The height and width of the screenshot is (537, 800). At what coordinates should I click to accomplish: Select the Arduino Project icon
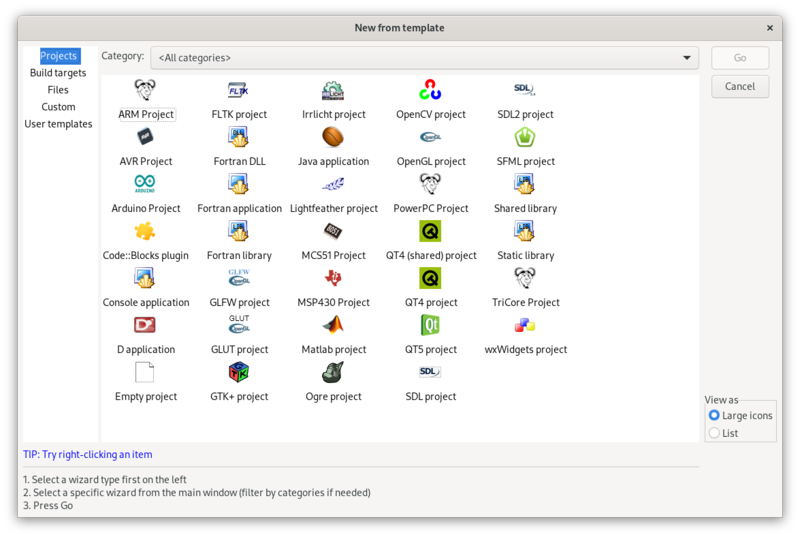(146, 185)
